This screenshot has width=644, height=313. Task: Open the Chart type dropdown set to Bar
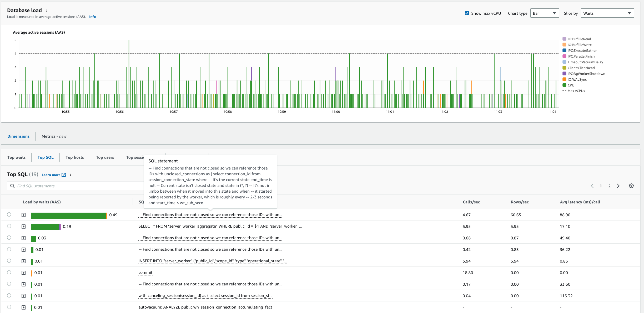544,13
